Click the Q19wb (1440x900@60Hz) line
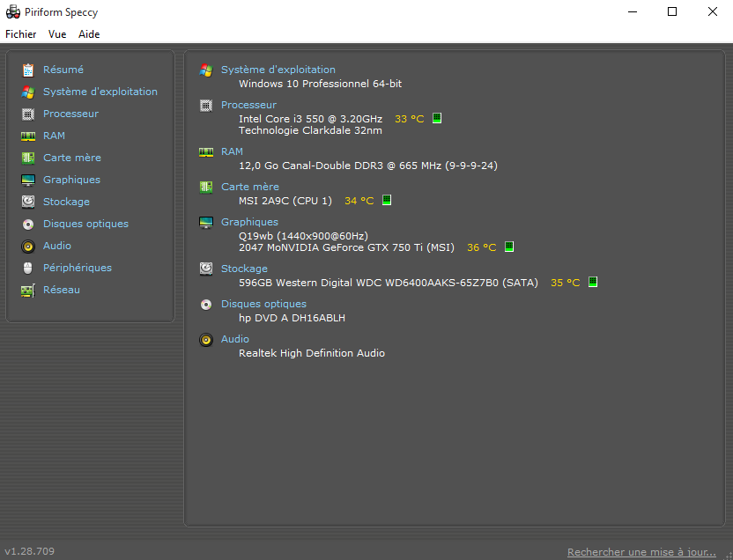Screen dimensions: 733x560 pyautogui.click(x=303, y=236)
